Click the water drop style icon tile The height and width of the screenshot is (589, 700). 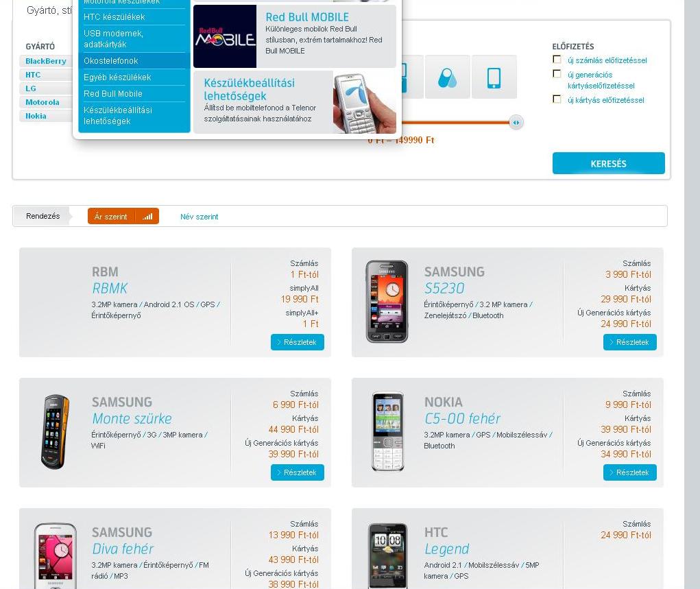(x=447, y=77)
